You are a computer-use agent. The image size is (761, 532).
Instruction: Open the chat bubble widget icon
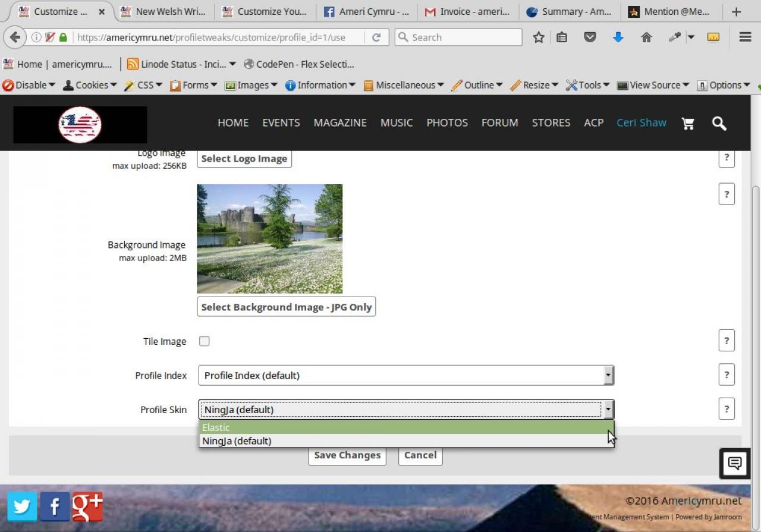[x=734, y=463]
